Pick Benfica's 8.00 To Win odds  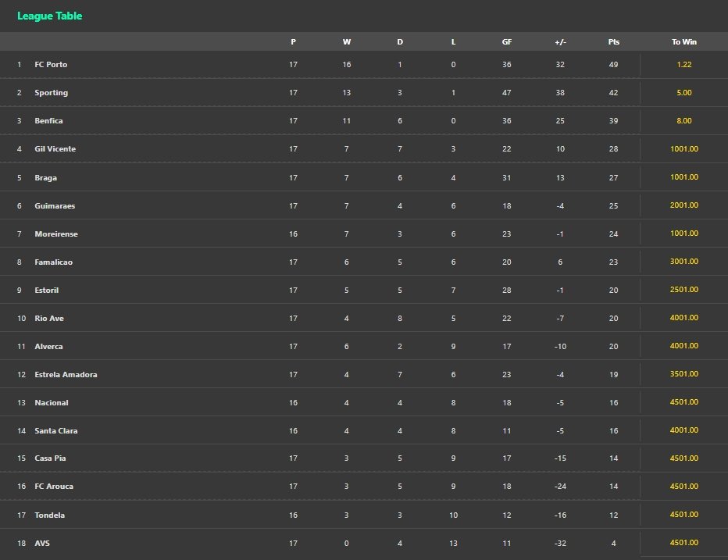[684, 121]
